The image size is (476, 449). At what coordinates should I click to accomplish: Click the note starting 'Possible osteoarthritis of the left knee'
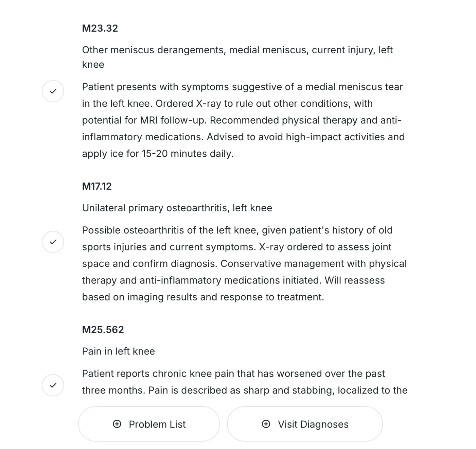[244, 263]
